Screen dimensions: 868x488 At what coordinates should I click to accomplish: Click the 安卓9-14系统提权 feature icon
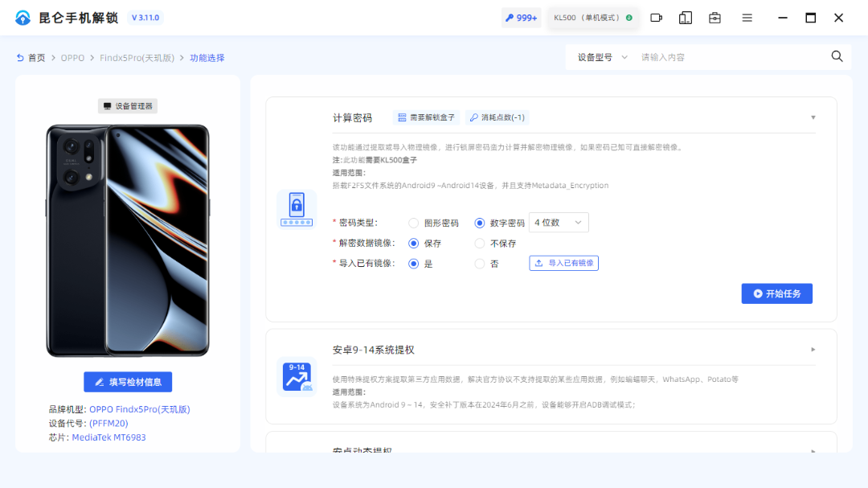click(297, 377)
